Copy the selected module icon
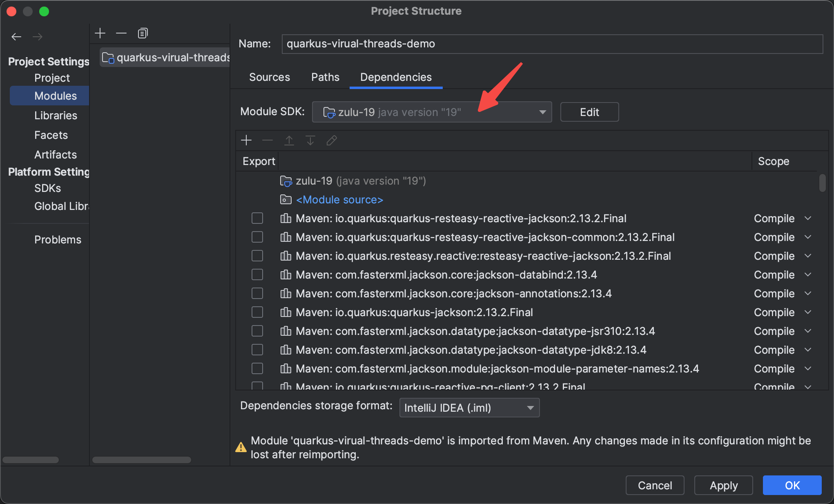This screenshot has height=504, width=834. click(x=143, y=33)
